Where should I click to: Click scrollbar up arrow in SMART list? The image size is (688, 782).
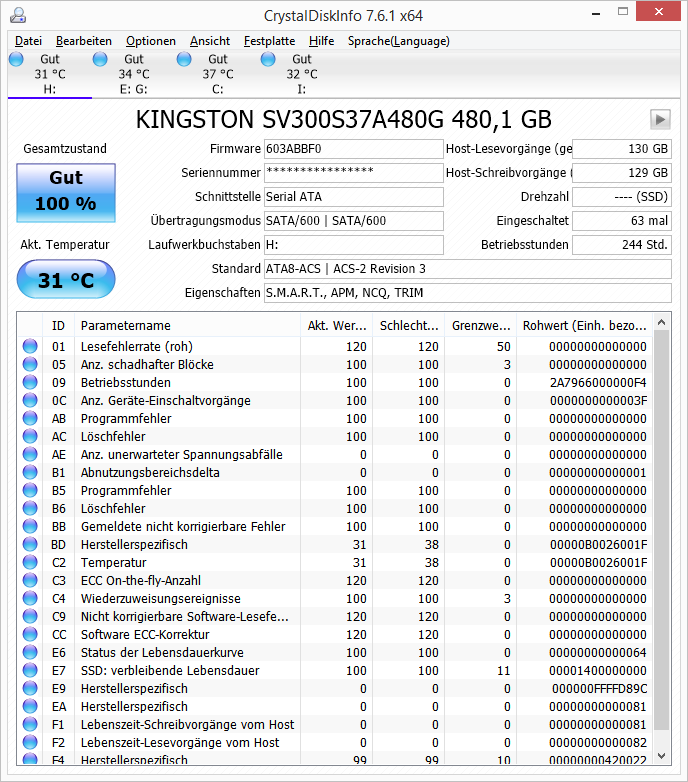(662, 323)
